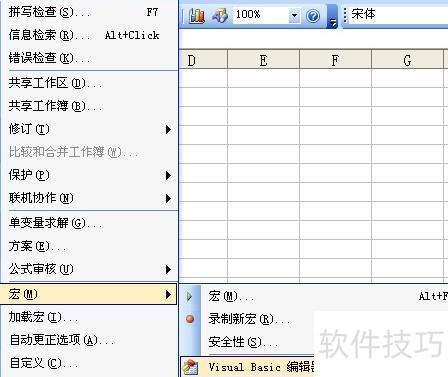Click the Visual Basic editor icon
The height and width of the screenshot is (377, 448).
(x=190, y=367)
